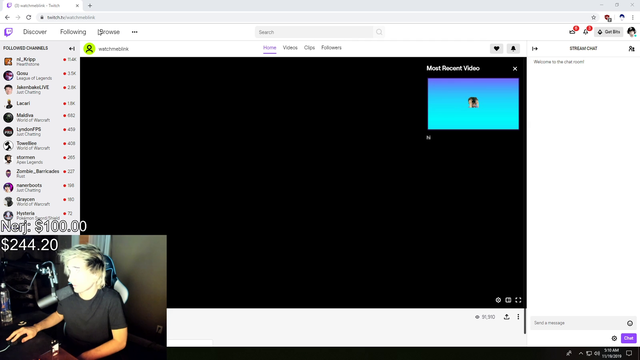Viewport: 640px width, 360px height.
Task: Open the prime loot crown icon
Action: [572, 32]
